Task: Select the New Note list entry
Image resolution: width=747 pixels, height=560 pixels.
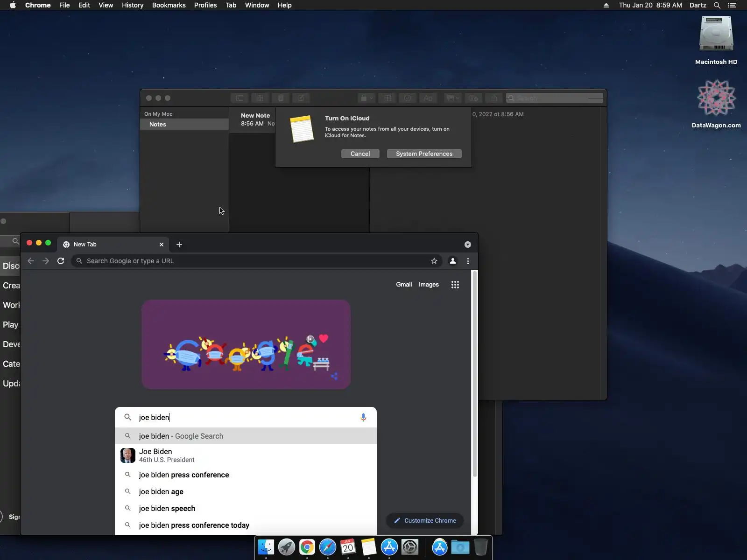Action: (252, 119)
